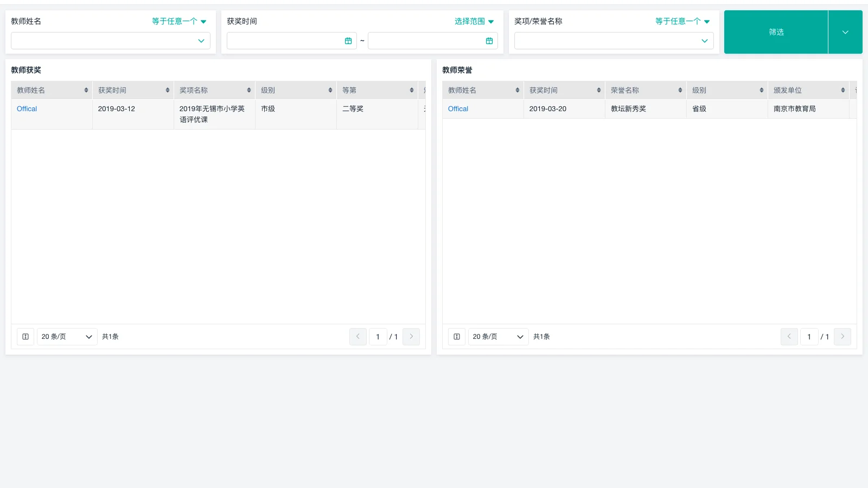Image resolution: width=868 pixels, height=488 pixels.
Task: Open start date calendar picker icon
Action: coord(348,41)
